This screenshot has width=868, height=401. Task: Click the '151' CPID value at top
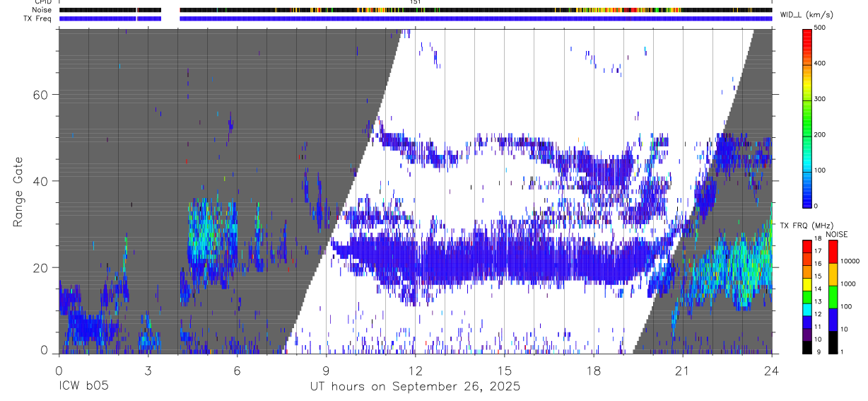tap(416, 2)
